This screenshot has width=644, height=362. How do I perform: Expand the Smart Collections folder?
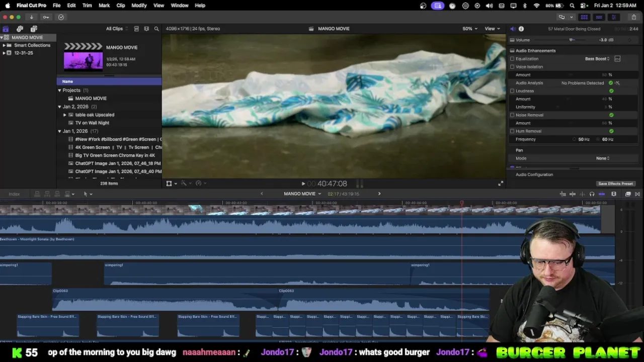point(4,45)
